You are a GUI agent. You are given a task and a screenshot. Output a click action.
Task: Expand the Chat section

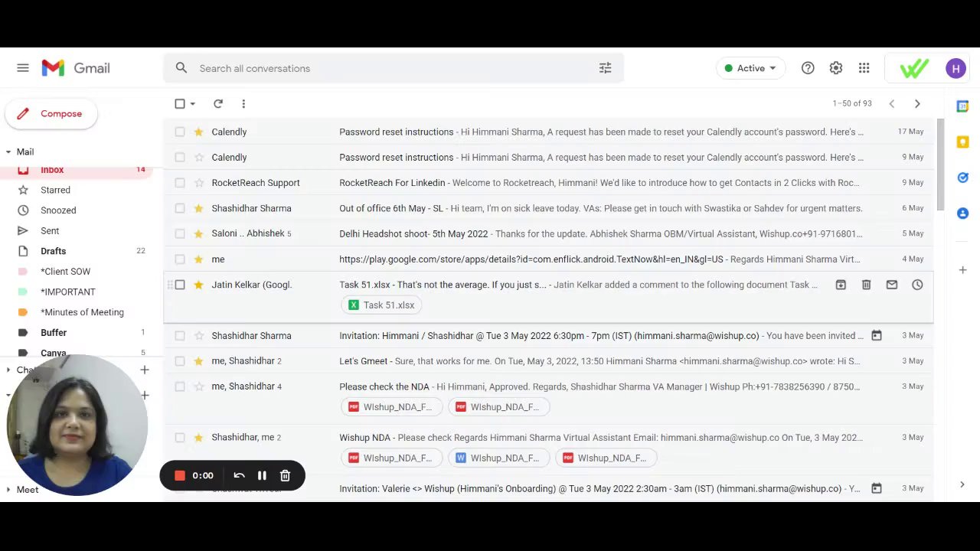pyautogui.click(x=8, y=370)
